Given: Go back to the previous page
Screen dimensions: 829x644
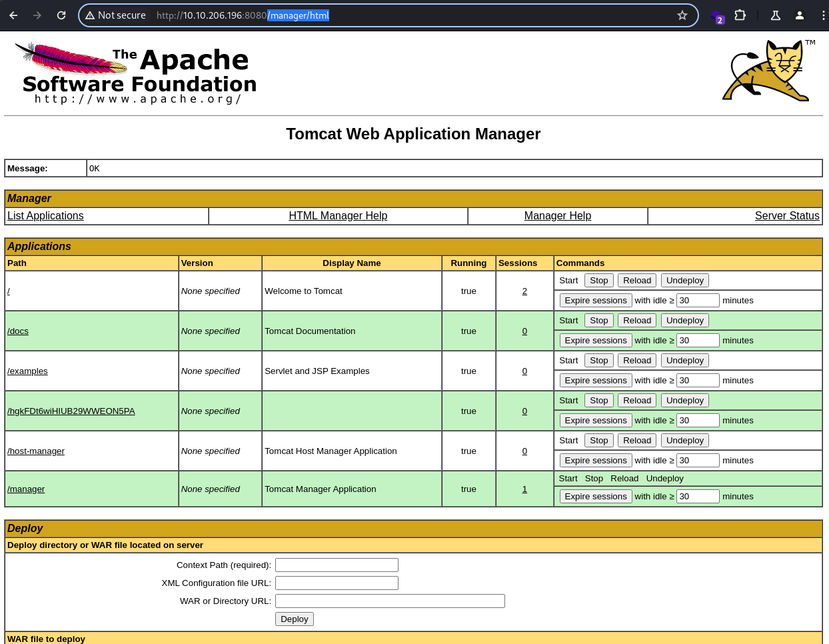Looking at the screenshot, I should tap(13, 15).
